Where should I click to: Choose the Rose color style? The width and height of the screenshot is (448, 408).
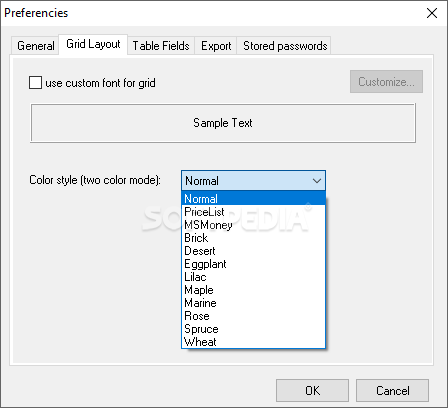click(253, 316)
